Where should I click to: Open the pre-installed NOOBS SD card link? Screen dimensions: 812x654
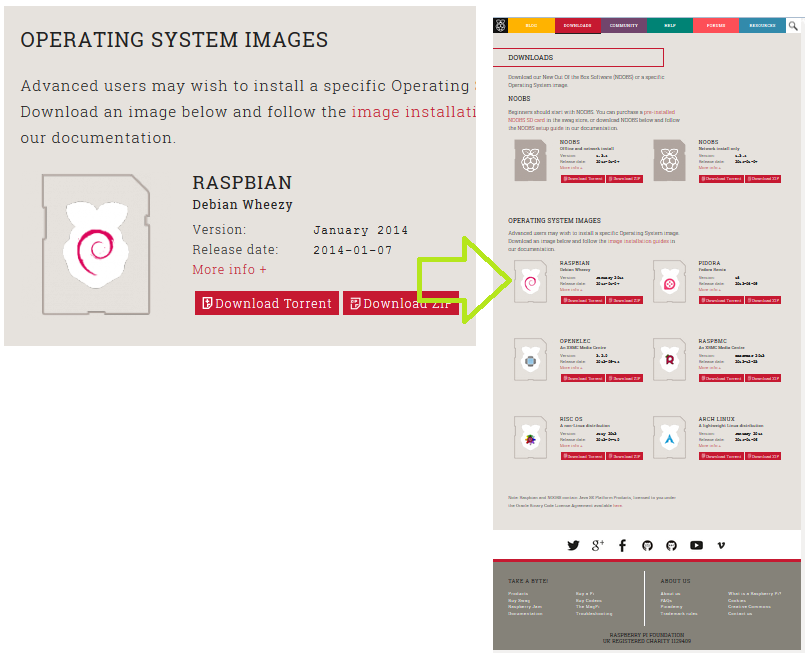(658, 112)
